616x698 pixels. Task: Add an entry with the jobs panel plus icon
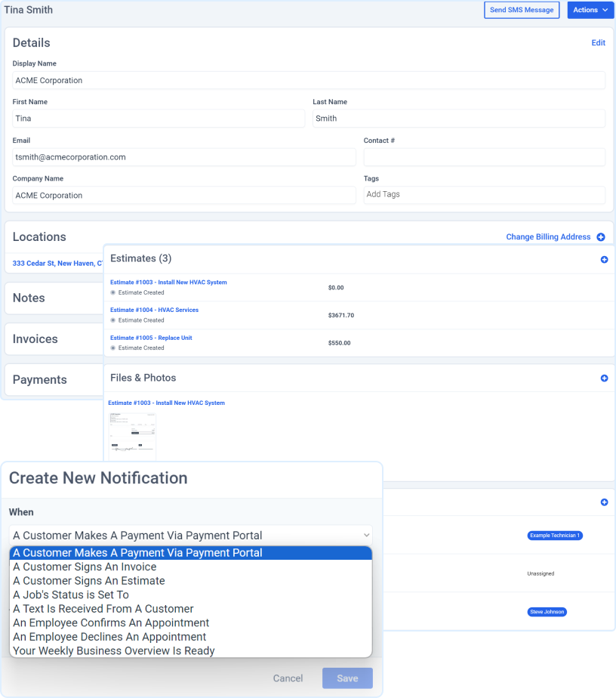603,502
